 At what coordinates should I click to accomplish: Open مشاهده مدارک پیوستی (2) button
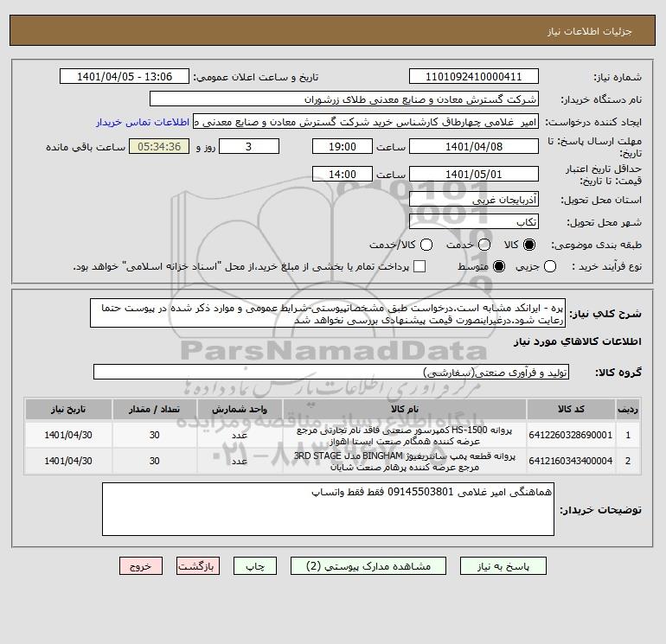[368, 566]
